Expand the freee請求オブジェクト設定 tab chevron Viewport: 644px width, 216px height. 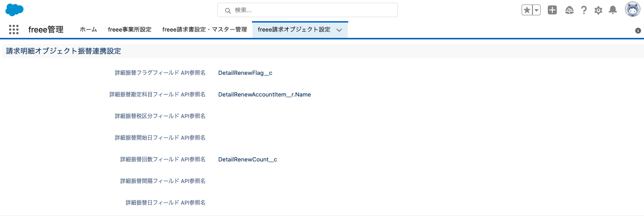pos(339,30)
